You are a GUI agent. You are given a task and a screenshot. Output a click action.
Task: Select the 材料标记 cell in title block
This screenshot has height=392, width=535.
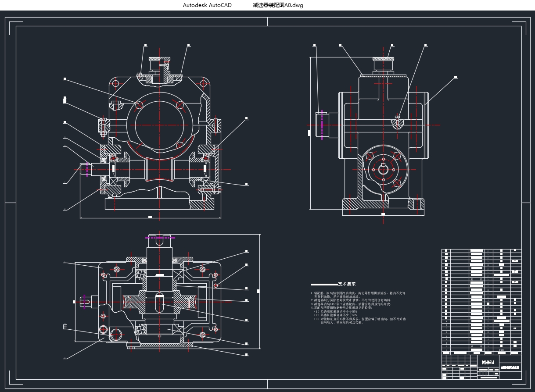(x=488, y=363)
